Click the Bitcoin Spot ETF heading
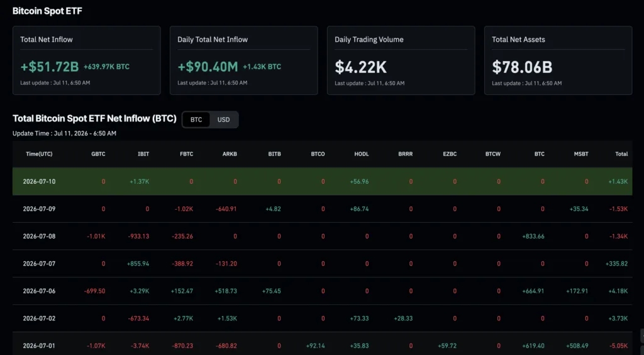The image size is (644, 355). pyautogui.click(x=47, y=11)
